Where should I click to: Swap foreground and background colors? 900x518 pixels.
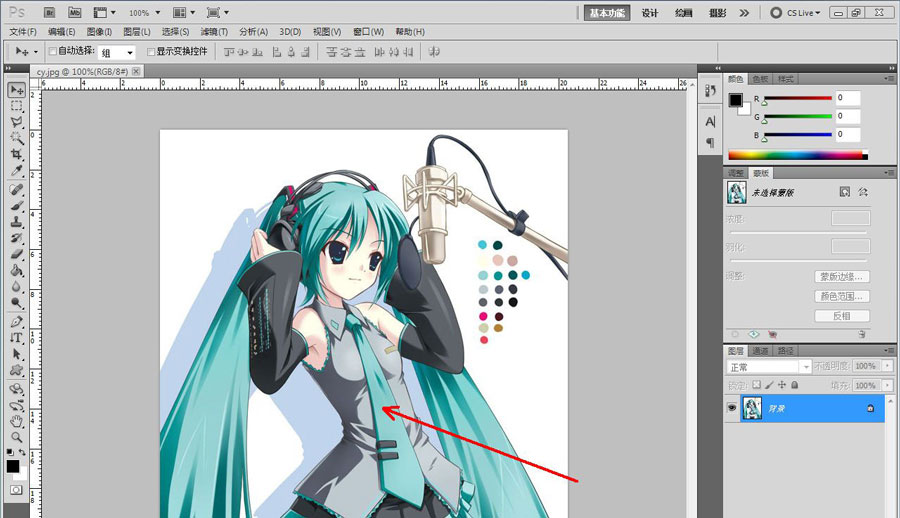click(22, 453)
